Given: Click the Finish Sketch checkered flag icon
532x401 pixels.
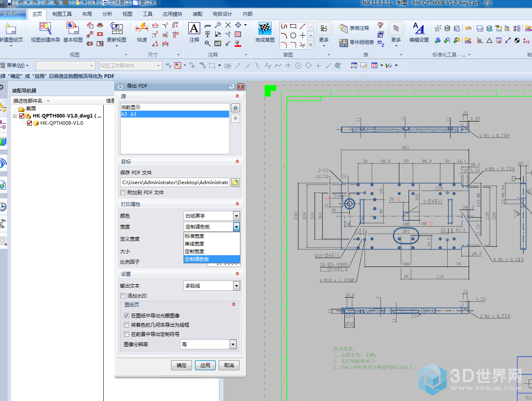Looking at the screenshot, I should (x=265, y=29).
